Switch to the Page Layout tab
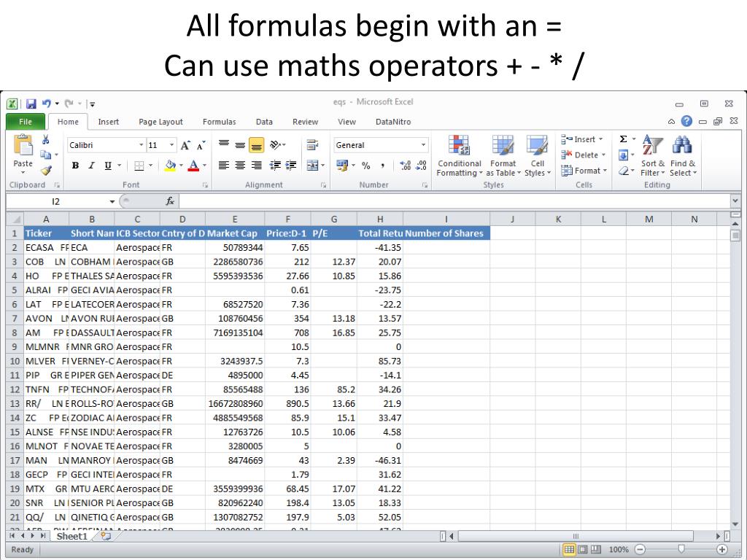The width and height of the screenshot is (747, 560). pos(160,122)
